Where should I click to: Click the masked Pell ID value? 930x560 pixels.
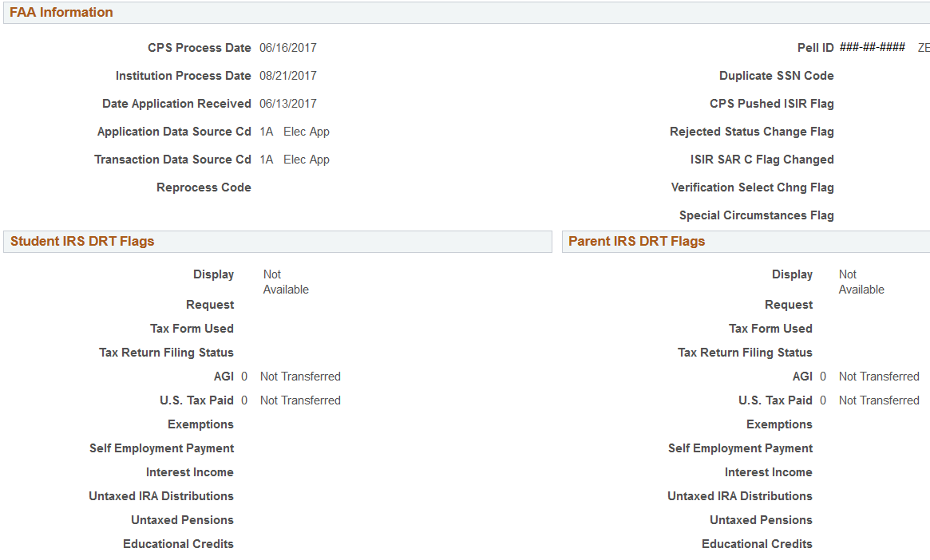coord(872,47)
